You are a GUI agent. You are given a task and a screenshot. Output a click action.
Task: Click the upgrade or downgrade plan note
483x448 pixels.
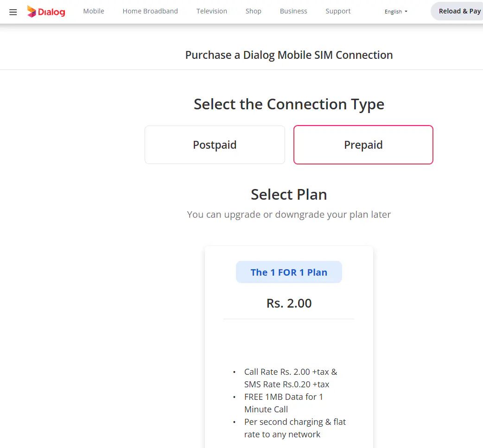(289, 215)
